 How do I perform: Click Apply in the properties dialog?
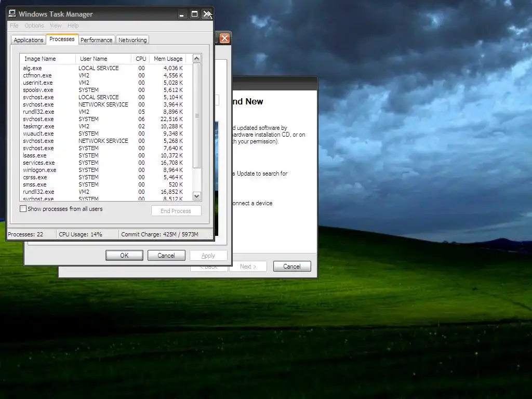coord(208,256)
